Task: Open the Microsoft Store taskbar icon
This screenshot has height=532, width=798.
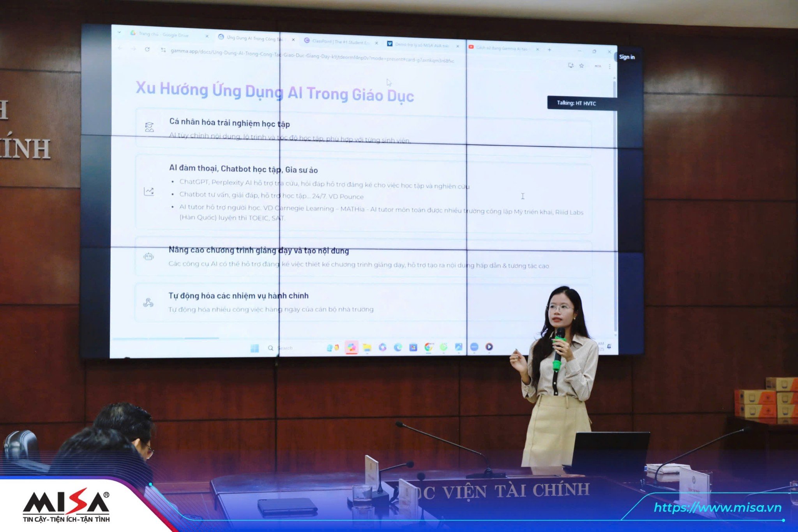Action: (x=413, y=347)
